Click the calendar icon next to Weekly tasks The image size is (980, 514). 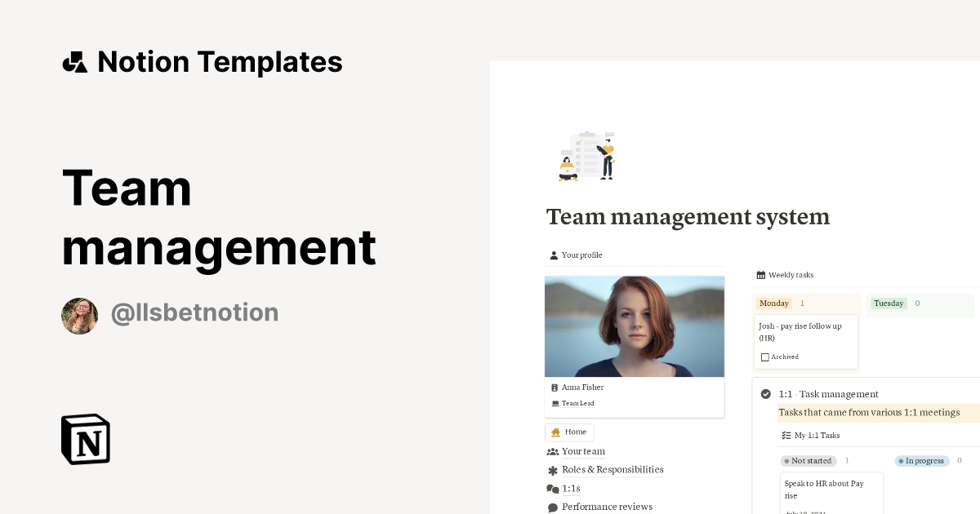(763, 275)
